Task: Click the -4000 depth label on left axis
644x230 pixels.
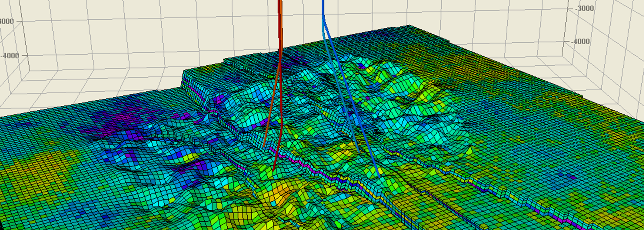Action: pos(10,56)
